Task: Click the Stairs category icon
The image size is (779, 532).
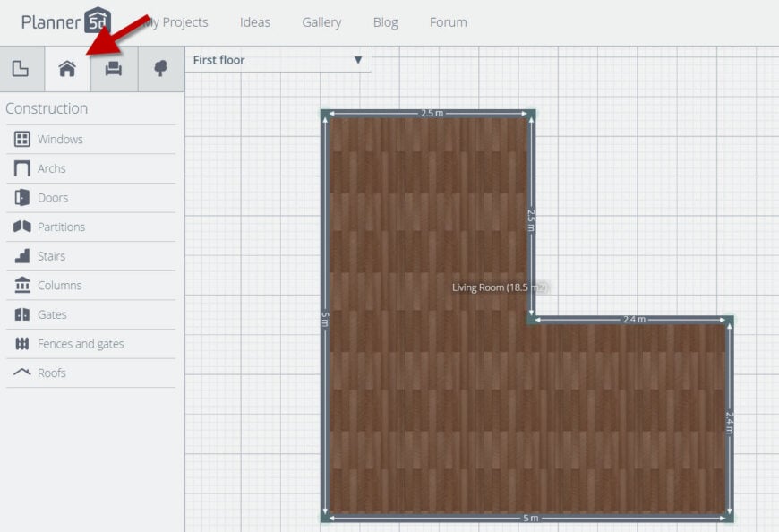Action: 21,256
